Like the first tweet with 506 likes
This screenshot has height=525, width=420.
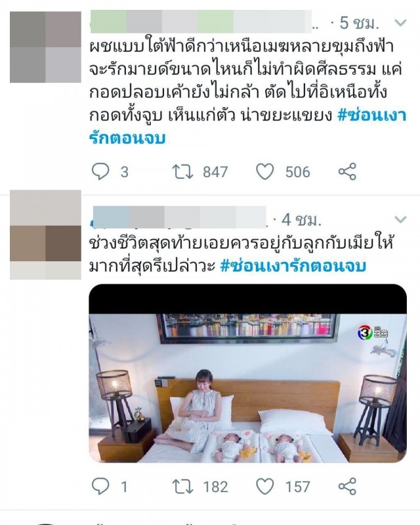point(265,171)
